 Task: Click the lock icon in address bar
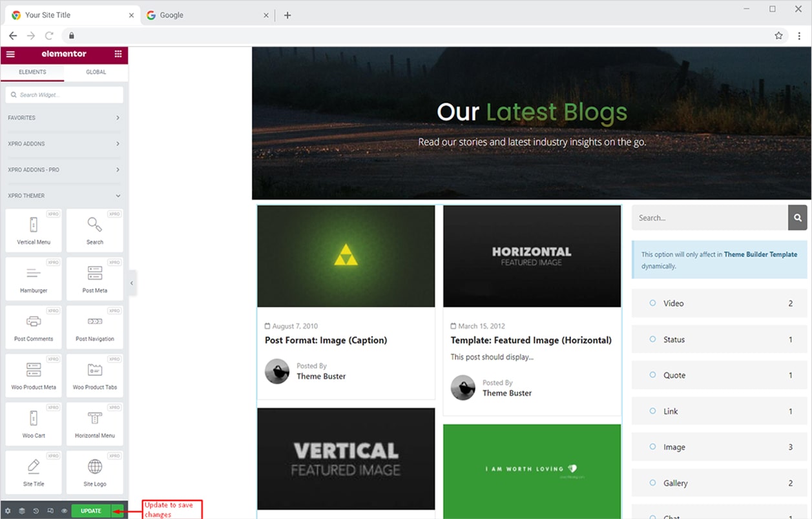tap(72, 36)
